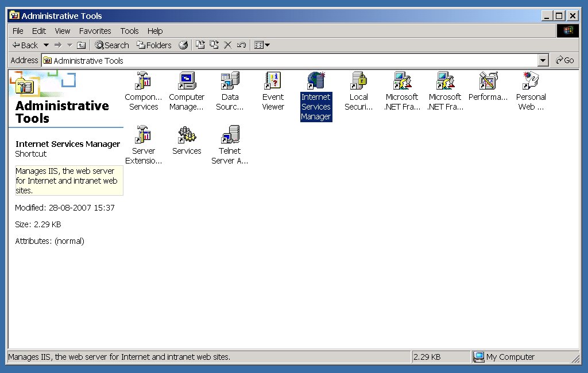Image resolution: width=588 pixels, height=373 pixels.
Task: Open the Help menu
Action: tap(155, 31)
